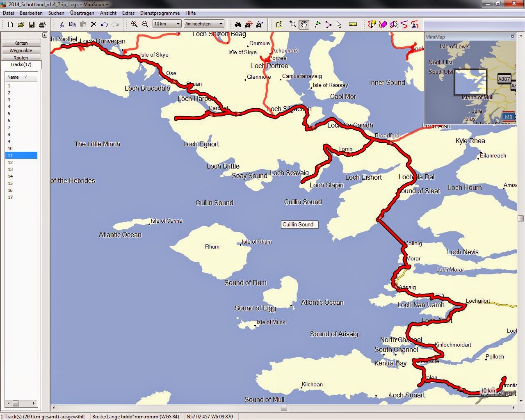Select the track edit pointer tool
The width and height of the screenshot is (525, 420).
tap(393, 25)
